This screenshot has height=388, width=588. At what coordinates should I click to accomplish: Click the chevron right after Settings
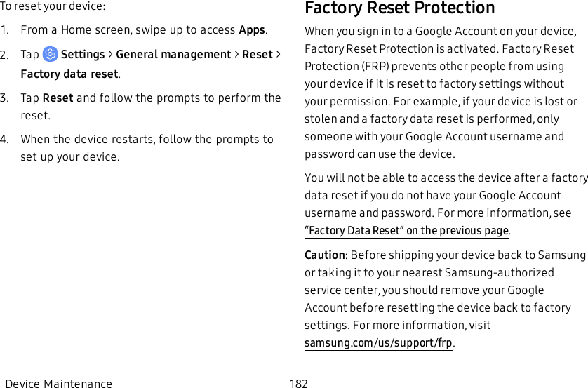pyautogui.click(x=110, y=55)
